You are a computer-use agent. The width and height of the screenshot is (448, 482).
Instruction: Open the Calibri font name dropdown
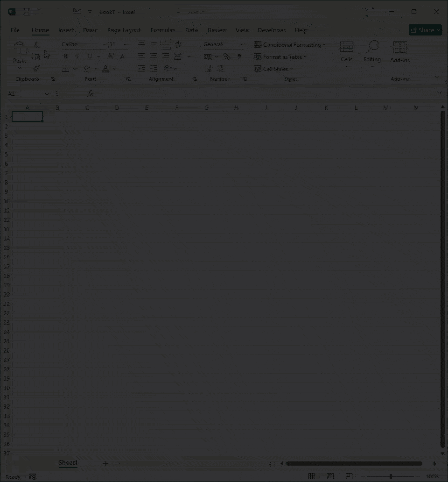(105, 44)
